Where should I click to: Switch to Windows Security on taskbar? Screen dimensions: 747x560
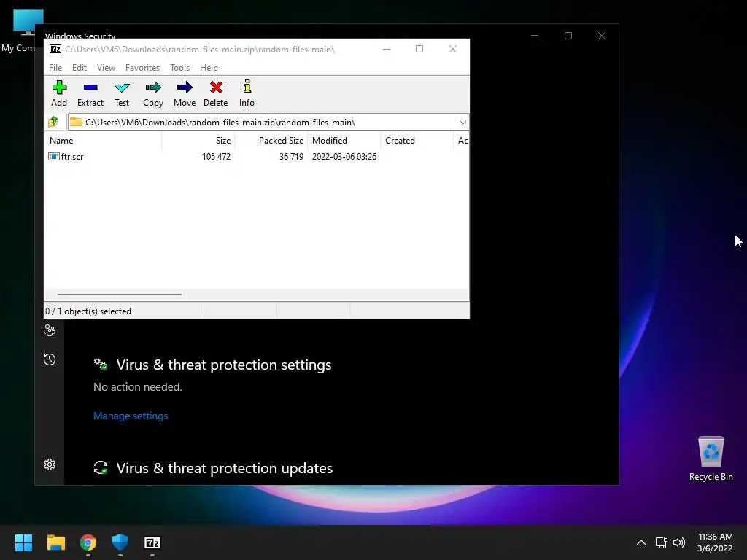[120, 542]
